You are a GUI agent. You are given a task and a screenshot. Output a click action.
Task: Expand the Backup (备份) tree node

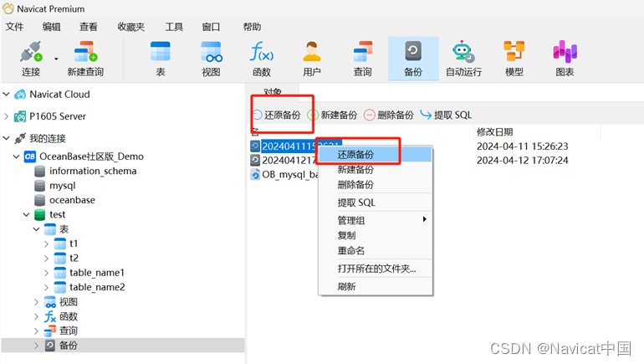point(36,346)
